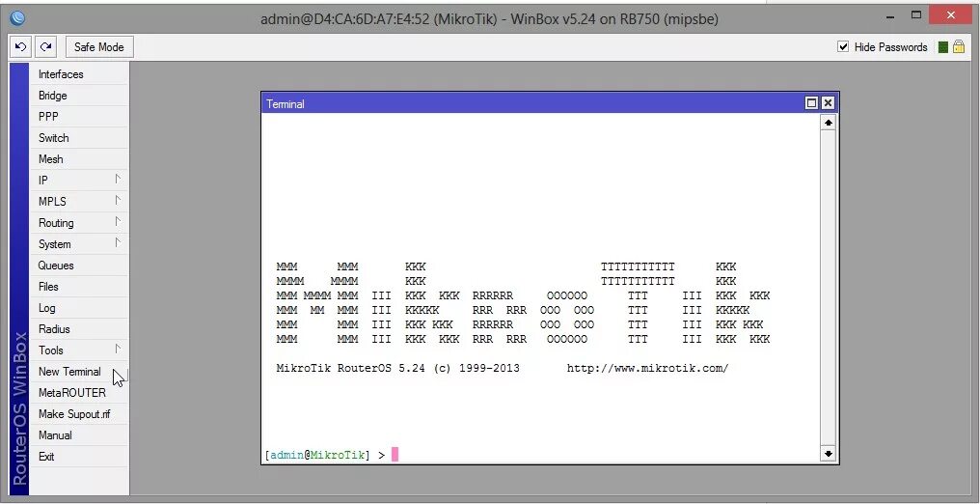This screenshot has height=504, width=980.
Task: Close the Terminal window
Action: 828,103
